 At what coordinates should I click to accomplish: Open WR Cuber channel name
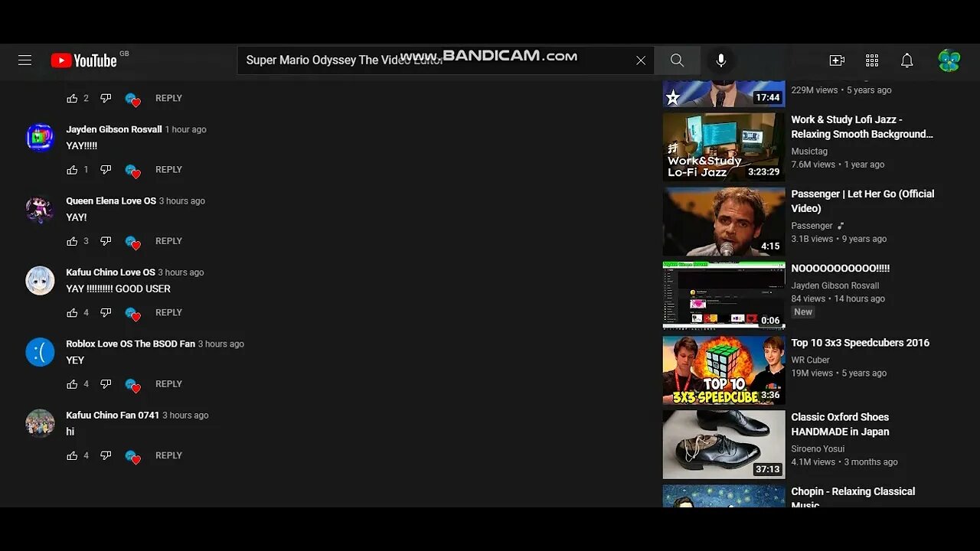coord(810,360)
